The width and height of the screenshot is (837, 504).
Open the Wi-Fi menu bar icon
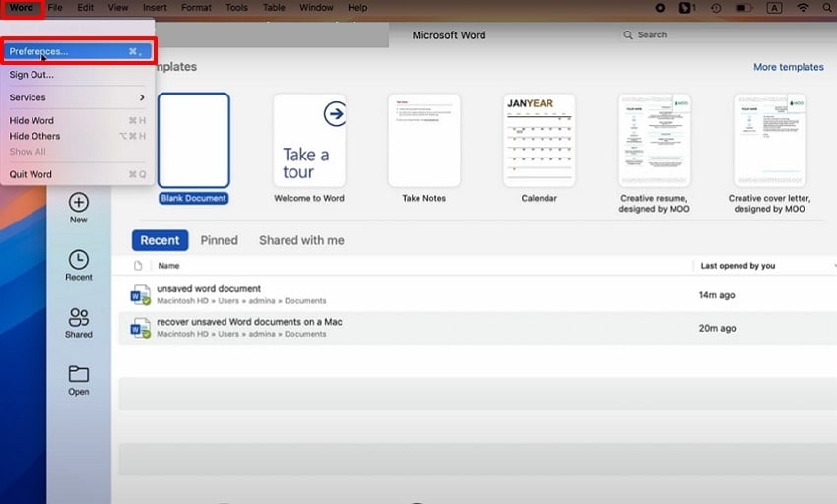tap(803, 8)
